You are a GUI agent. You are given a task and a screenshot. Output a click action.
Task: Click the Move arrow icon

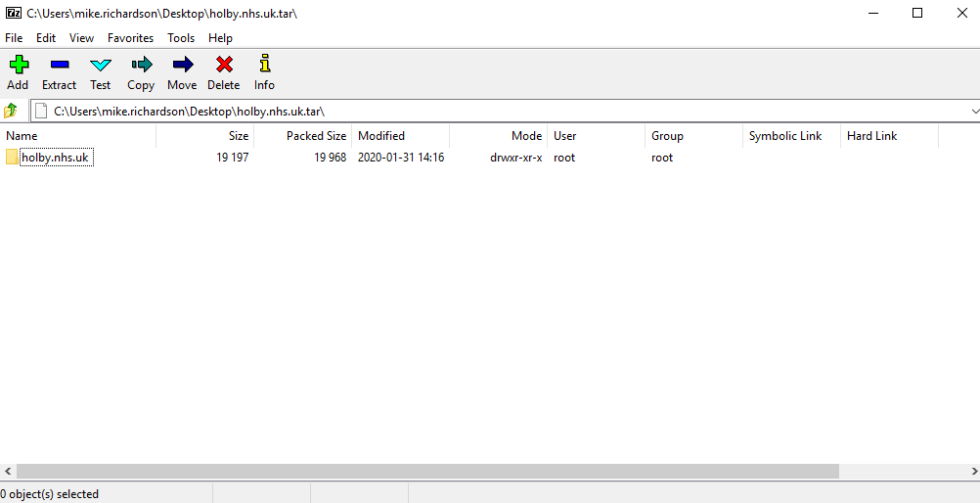click(182, 65)
